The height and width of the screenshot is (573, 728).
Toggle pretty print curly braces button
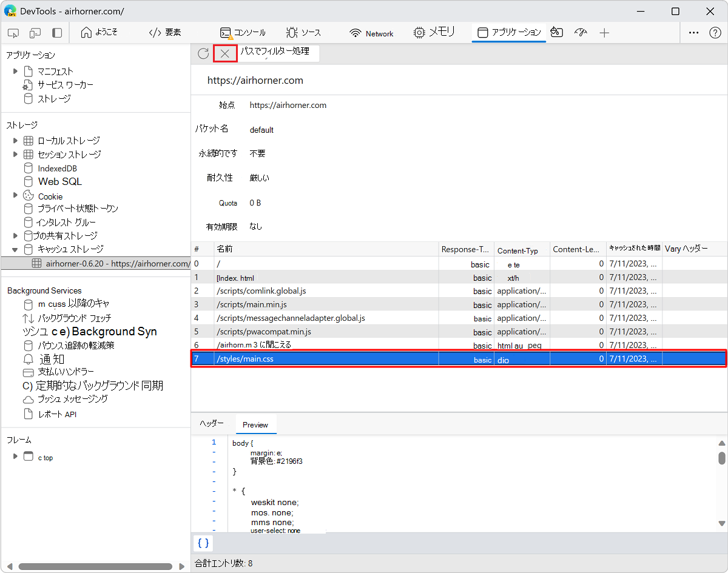click(203, 543)
